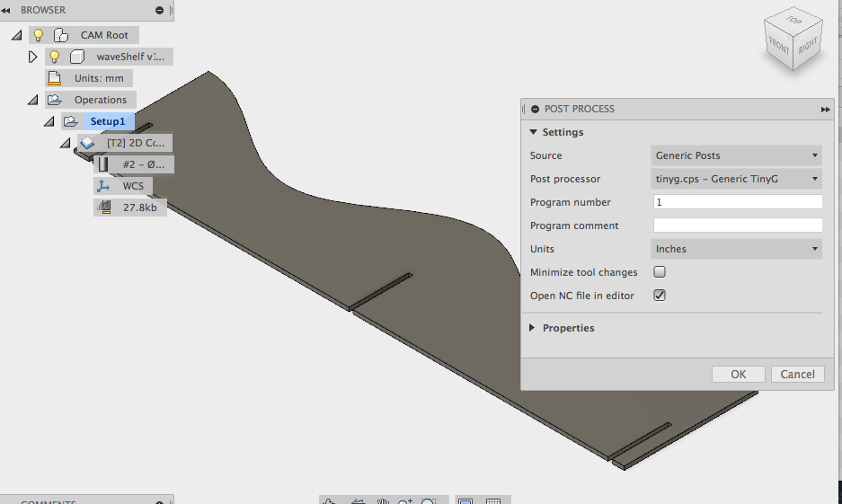Collapse the CAM Root tree node
The width and height of the screenshot is (842, 504).
17,35
